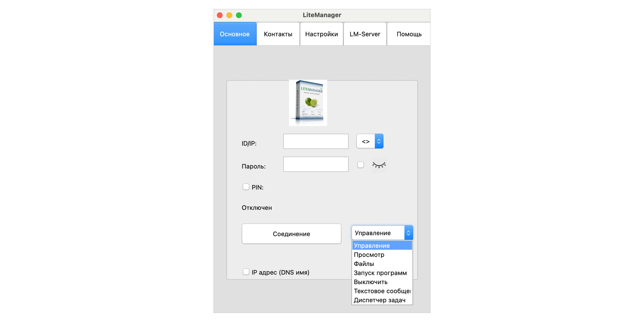Click the Соединение connect button
The height and width of the screenshot is (322, 644).
(291, 234)
